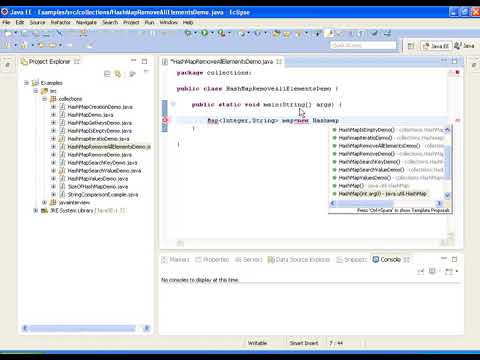Click the Console tab
The height and width of the screenshot is (360, 480).
tap(391, 259)
